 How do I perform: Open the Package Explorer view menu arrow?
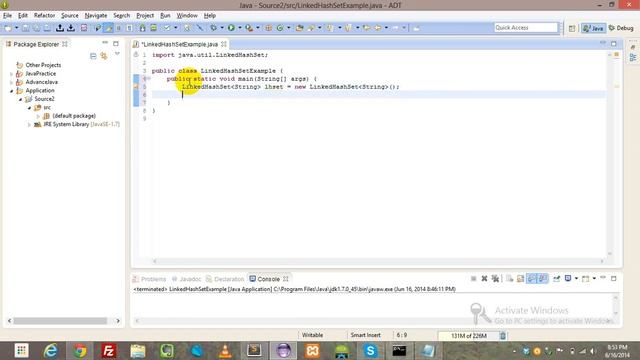click(117, 54)
